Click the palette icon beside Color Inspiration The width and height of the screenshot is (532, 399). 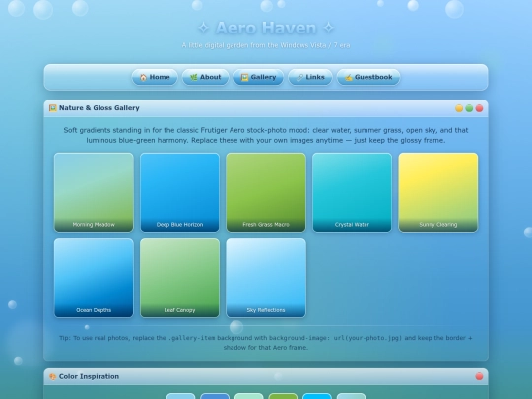click(x=53, y=377)
